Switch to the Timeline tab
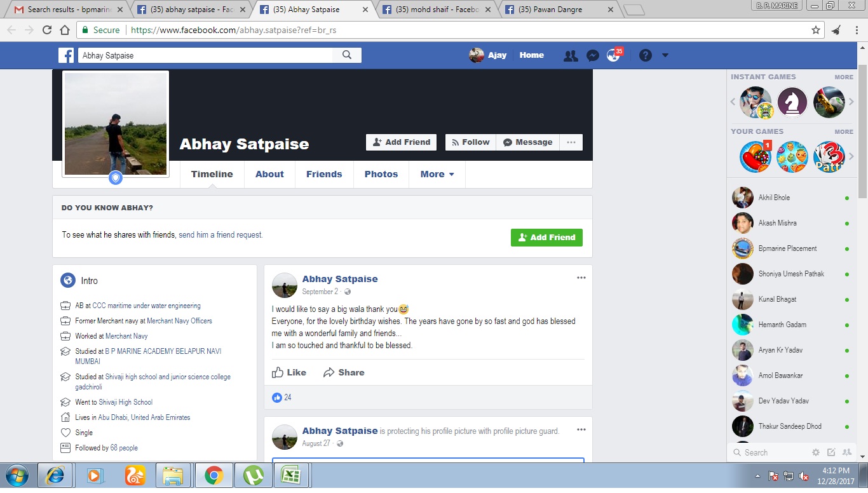The width and height of the screenshot is (868, 493). pos(212,174)
